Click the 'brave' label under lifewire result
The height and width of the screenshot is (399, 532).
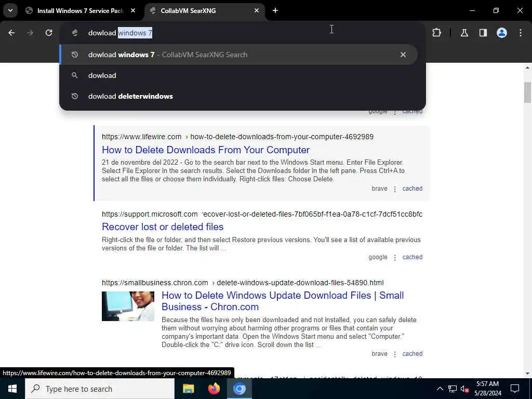point(379,189)
